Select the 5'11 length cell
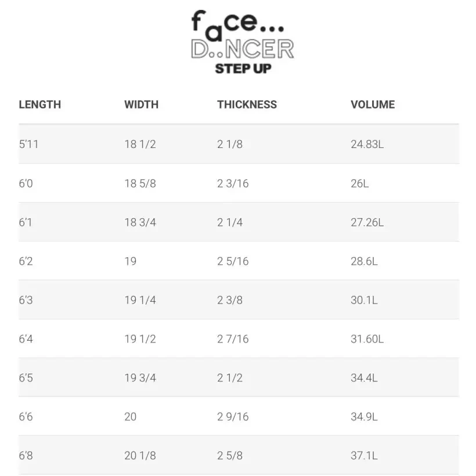The image size is (476, 476). tap(28, 144)
